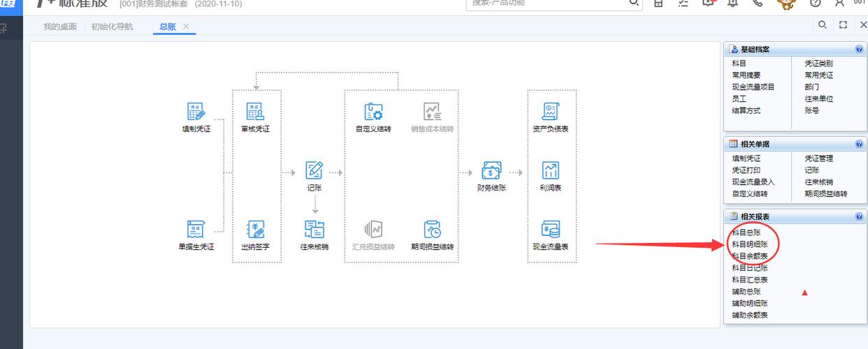Select the 出纳签字 icon
Image resolution: width=868 pixels, height=349 pixels.
(255, 229)
